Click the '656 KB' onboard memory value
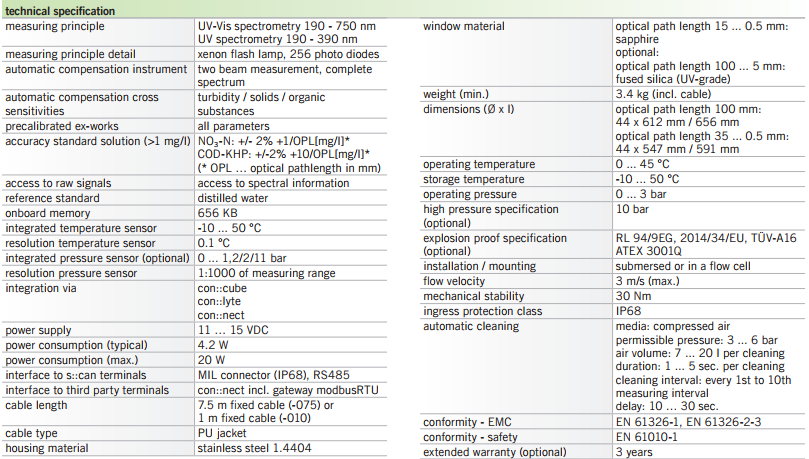 (x=217, y=214)
